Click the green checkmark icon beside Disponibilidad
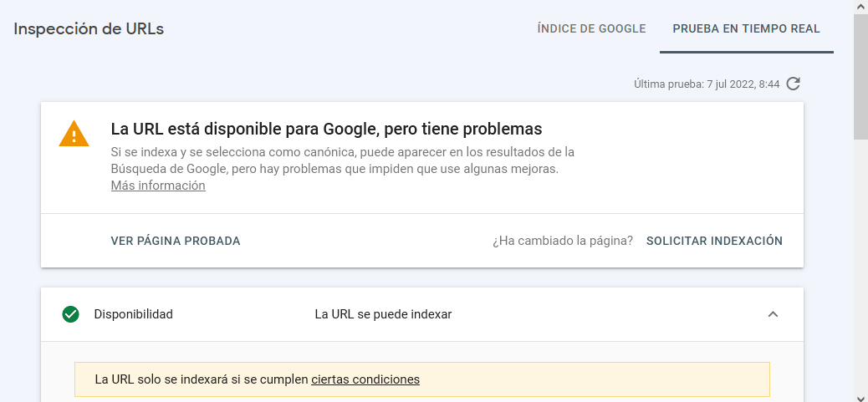 70,314
